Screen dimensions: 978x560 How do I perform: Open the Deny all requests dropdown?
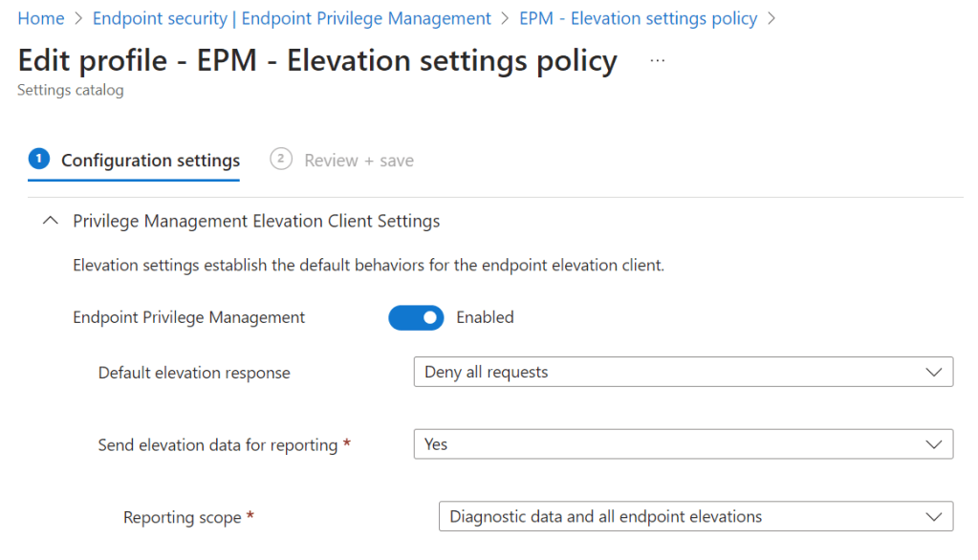pos(669,373)
